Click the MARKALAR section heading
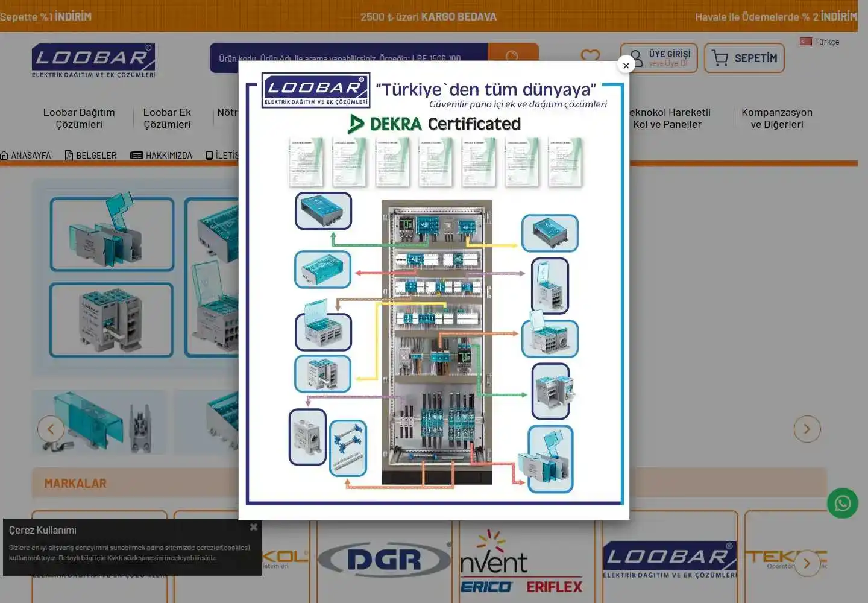 tap(75, 484)
